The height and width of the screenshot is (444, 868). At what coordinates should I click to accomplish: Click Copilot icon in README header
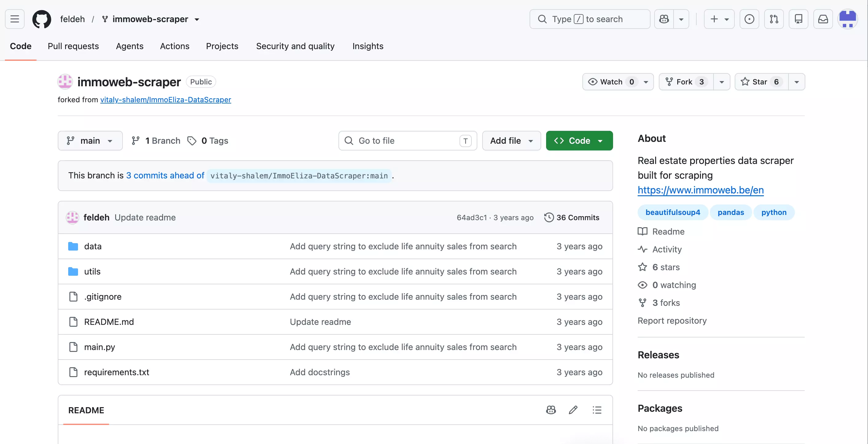click(551, 410)
